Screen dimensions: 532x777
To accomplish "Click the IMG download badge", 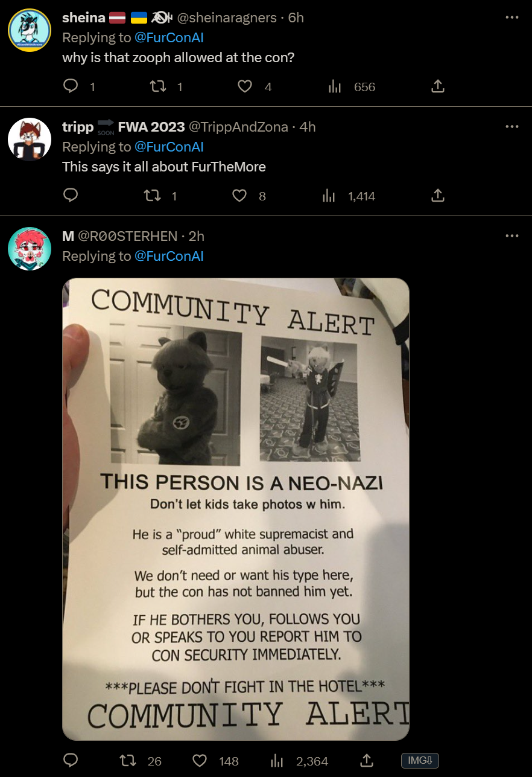I will click(x=420, y=761).
